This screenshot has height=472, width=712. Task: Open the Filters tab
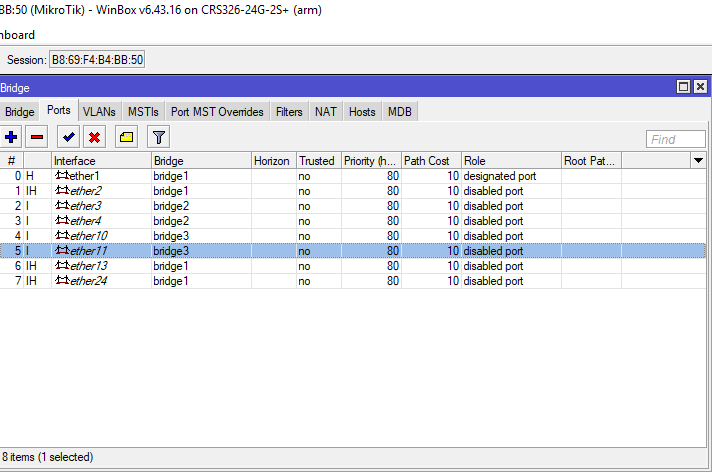click(x=289, y=112)
